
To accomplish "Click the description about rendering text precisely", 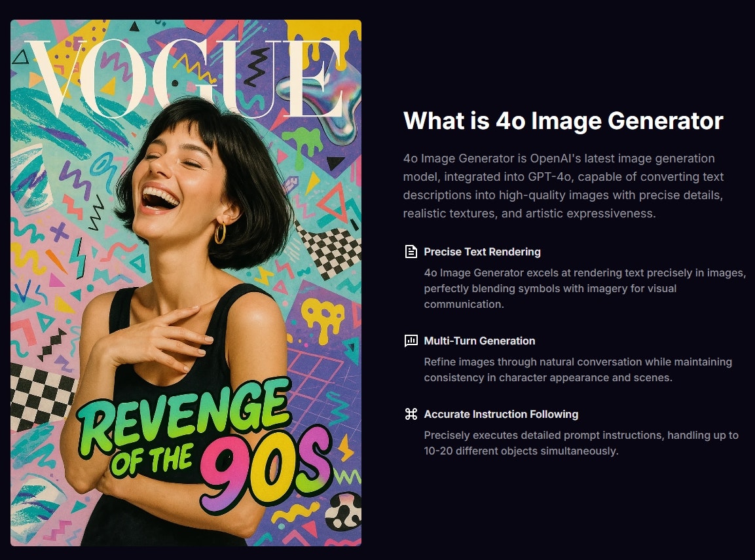I will tap(584, 288).
